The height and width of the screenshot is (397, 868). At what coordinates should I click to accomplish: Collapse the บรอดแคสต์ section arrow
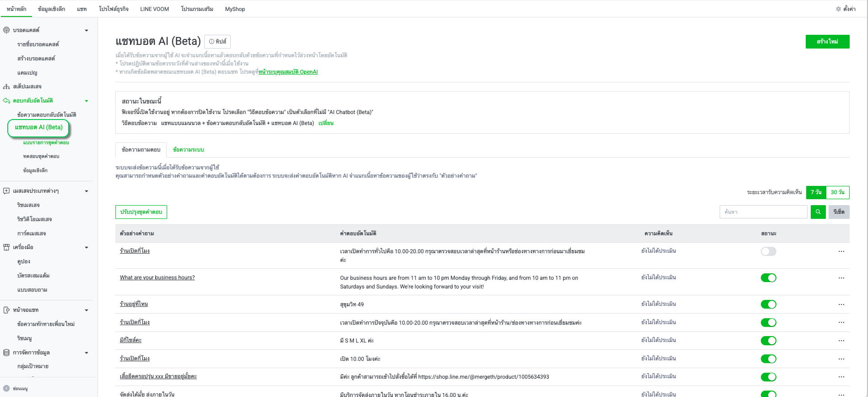(x=87, y=31)
